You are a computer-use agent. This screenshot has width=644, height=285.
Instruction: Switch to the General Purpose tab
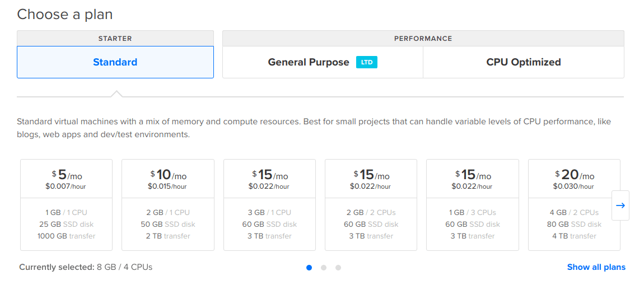click(309, 62)
